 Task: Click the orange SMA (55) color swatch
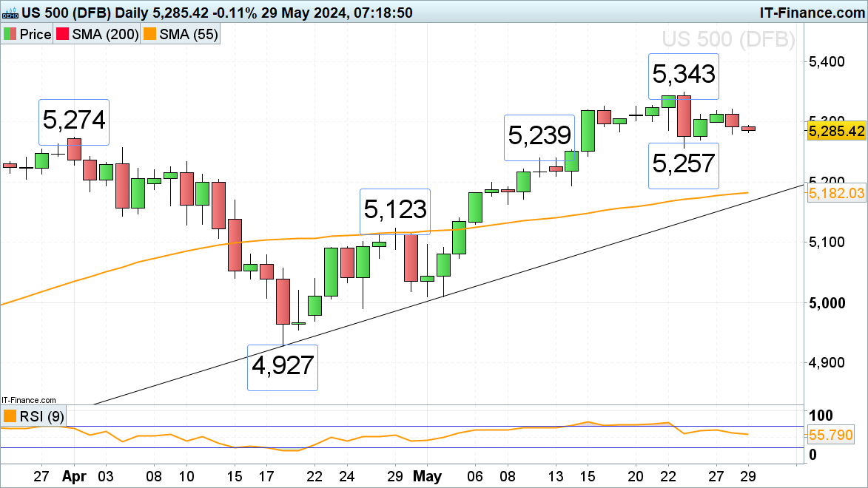(x=149, y=34)
